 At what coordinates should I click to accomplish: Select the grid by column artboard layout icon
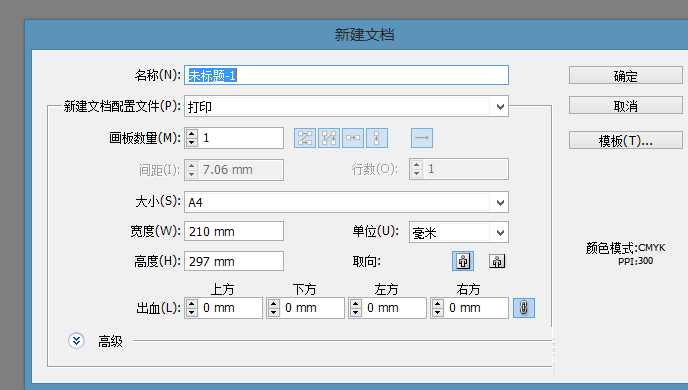click(329, 138)
